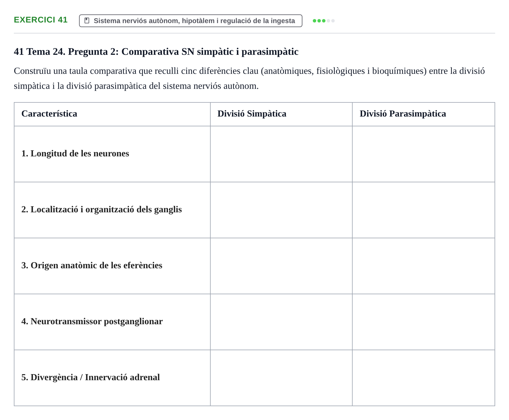Viewport: 509px width, 420px height.
Task: Click the Simpàtica cell for Localització dels ganglis
Action: tap(281, 210)
